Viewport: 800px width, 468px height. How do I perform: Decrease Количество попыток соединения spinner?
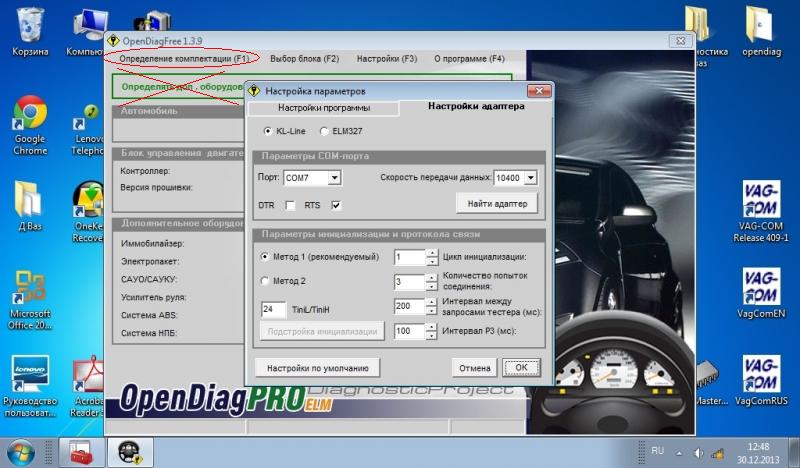432,286
